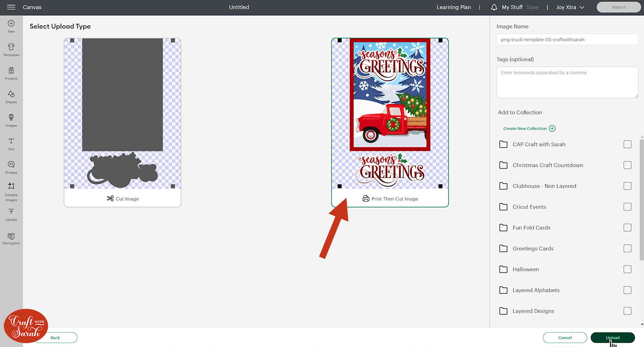Click the Greetings Cards collection name
This screenshot has width=644, height=347.
pos(533,248)
